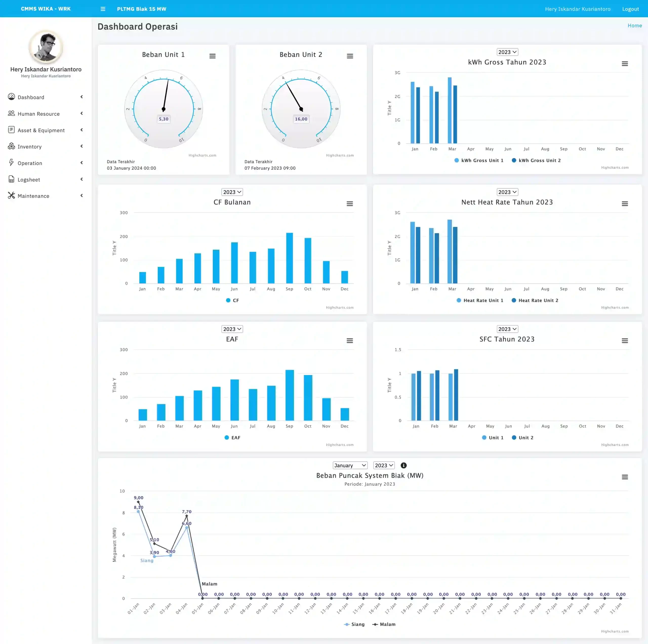The width and height of the screenshot is (648, 644).
Task: Expand Logsheet submenu chevron
Action: [x=82, y=179]
